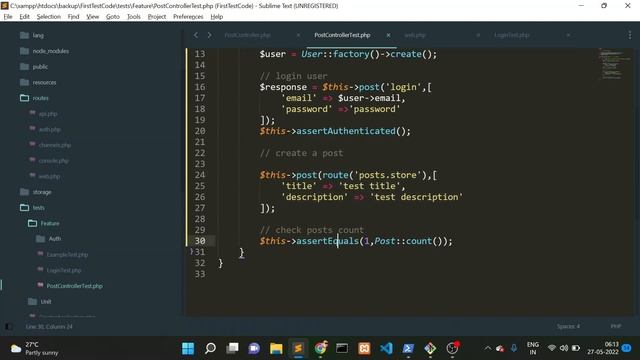
Task: Launch the Chat app from the taskbar
Action: (254, 348)
